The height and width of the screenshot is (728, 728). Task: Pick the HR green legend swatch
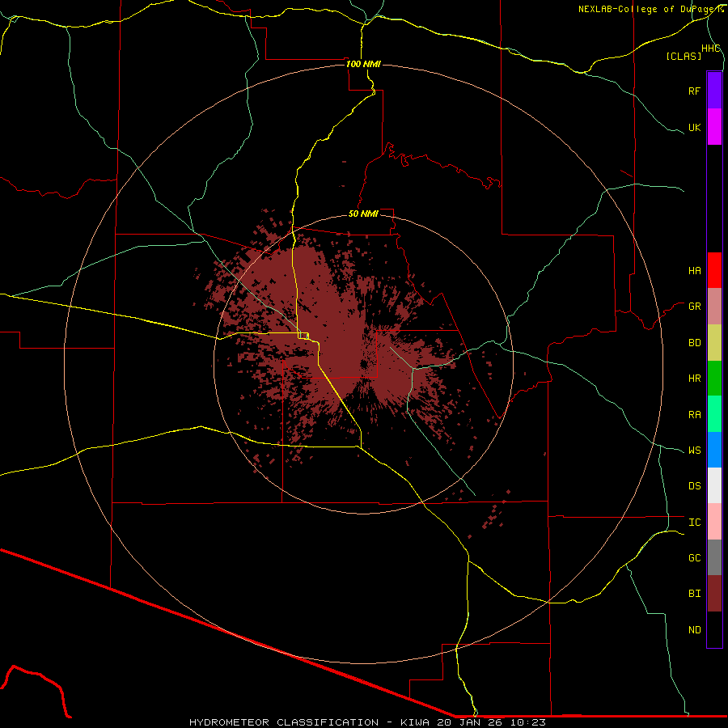pyautogui.click(x=714, y=378)
